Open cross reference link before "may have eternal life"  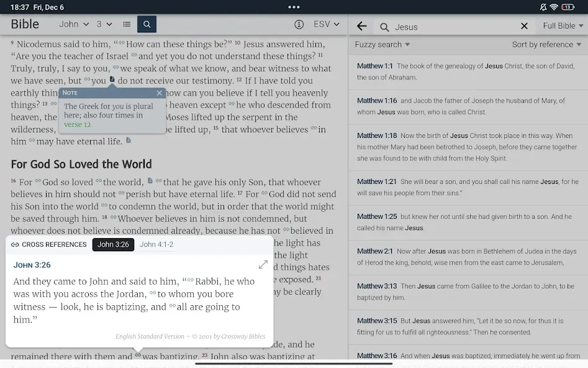[x=32, y=140]
